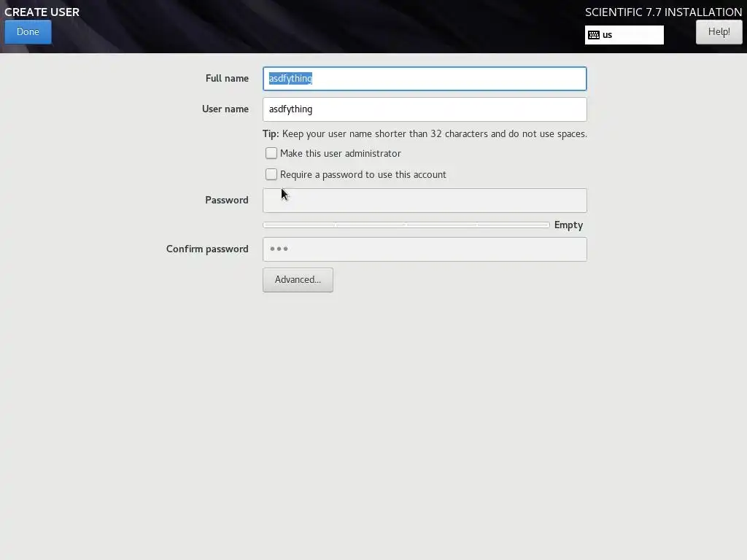
Task: Focus the Full name input field
Action: click(425, 79)
